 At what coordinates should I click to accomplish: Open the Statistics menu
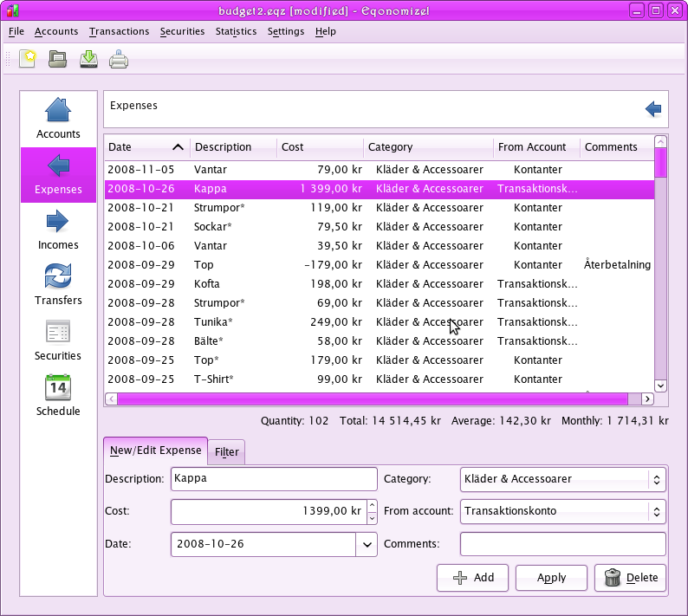(236, 31)
